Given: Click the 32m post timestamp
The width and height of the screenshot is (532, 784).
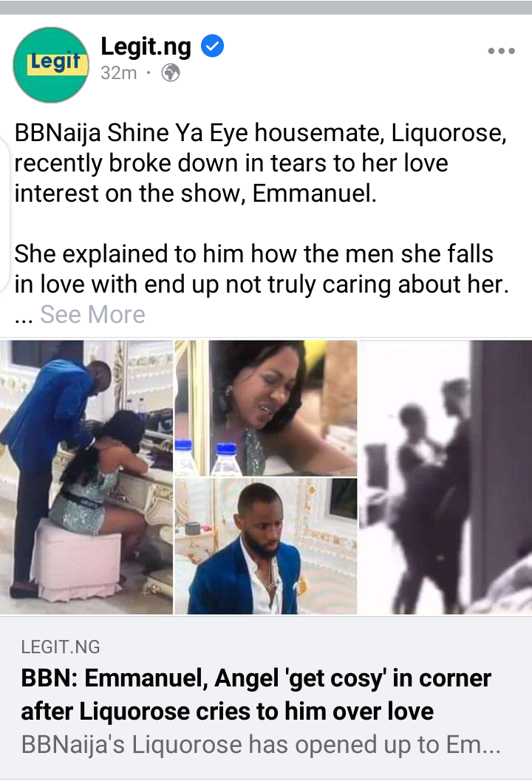Looking at the screenshot, I should 118,73.
